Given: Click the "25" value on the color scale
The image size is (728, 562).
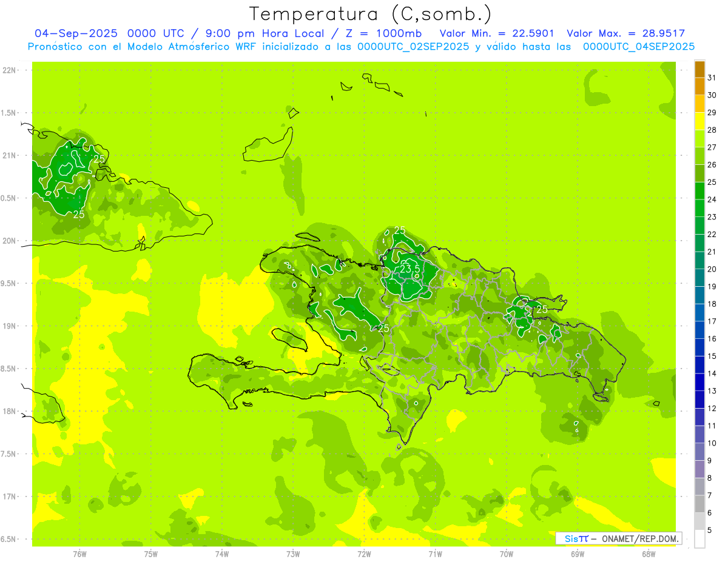Looking at the screenshot, I should tap(712, 182).
